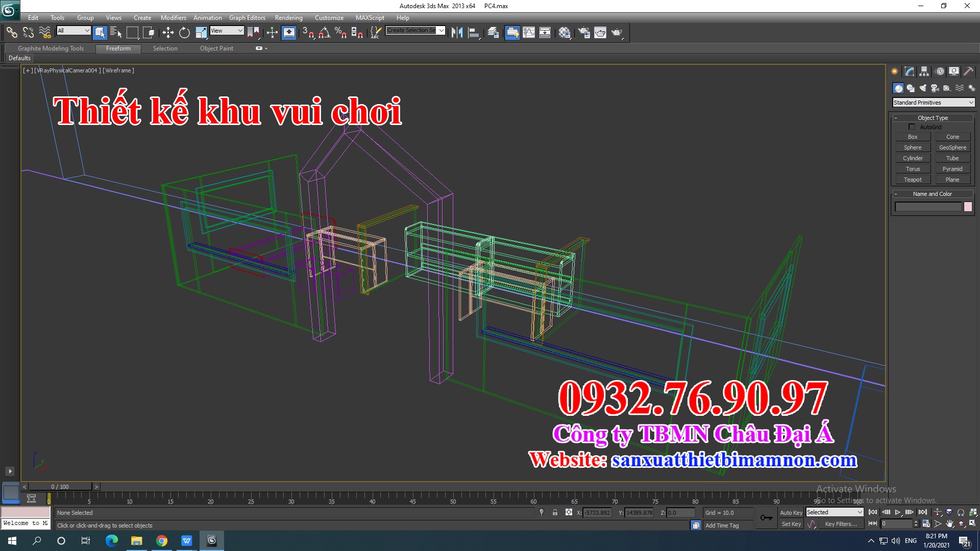Click the Object Paint tab

point(215,48)
